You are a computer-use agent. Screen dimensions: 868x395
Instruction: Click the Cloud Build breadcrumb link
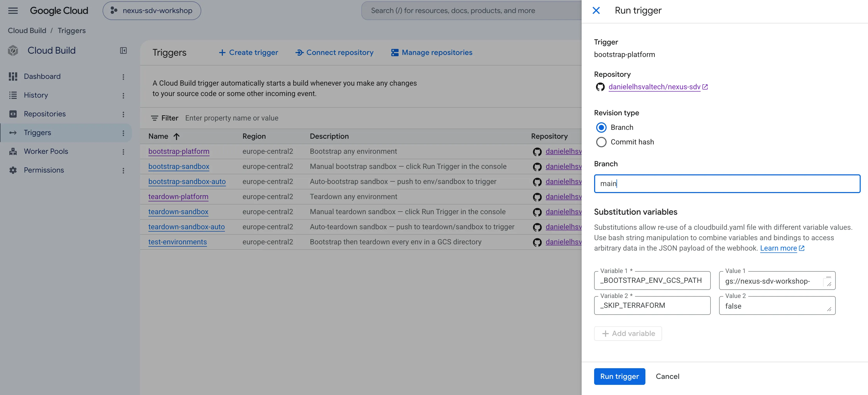[27, 31]
